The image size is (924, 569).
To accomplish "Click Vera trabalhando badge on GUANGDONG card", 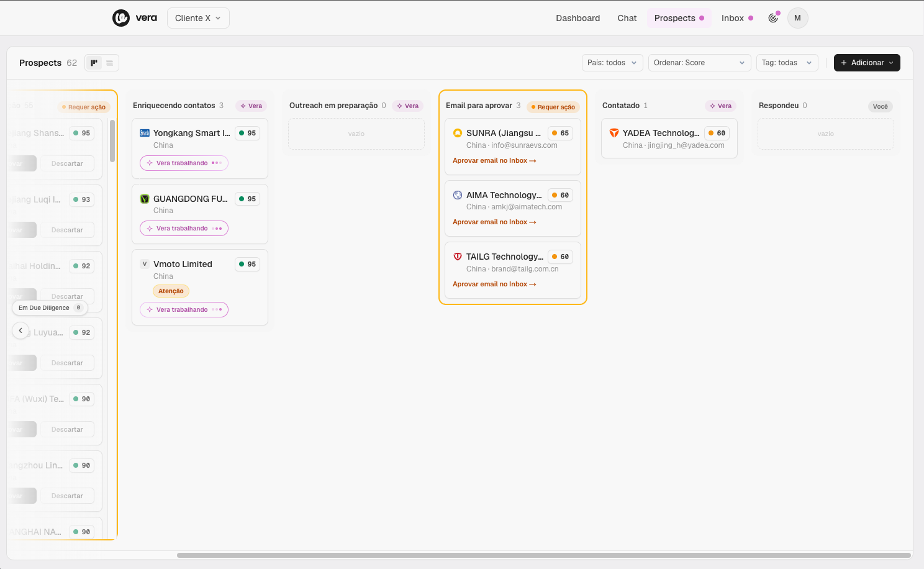I will (184, 229).
